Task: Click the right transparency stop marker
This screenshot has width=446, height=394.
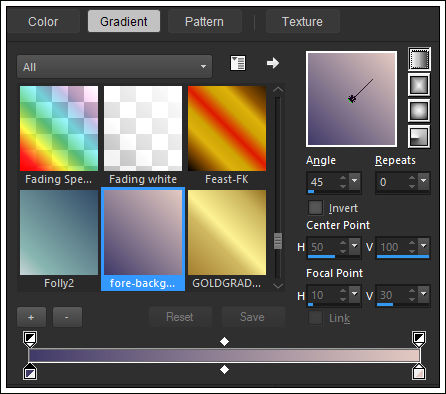Action: pos(419,339)
